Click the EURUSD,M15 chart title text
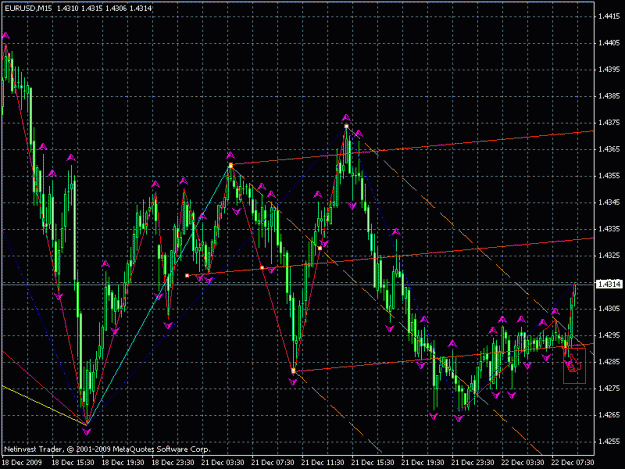The width and height of the screenshot is (625, 469). tap(28, 8)
